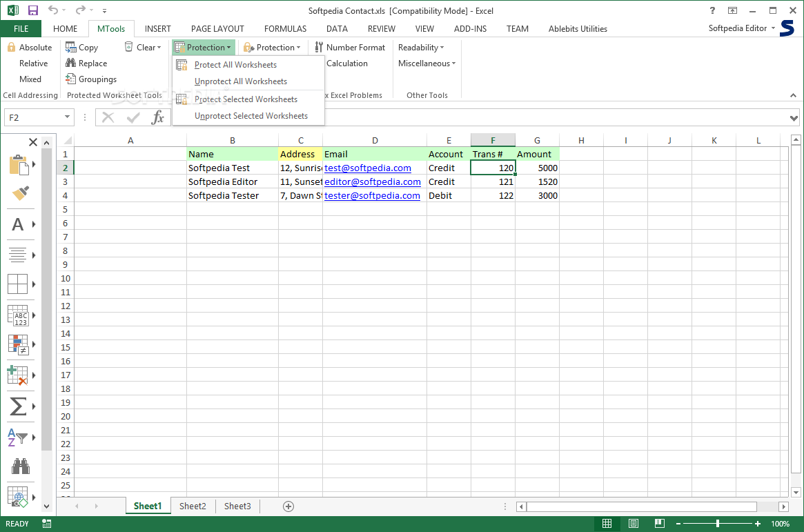Viewport: 804px width, 532px height.
Task: Click the Redo arrow icon
Action: [x=80, y=10]
